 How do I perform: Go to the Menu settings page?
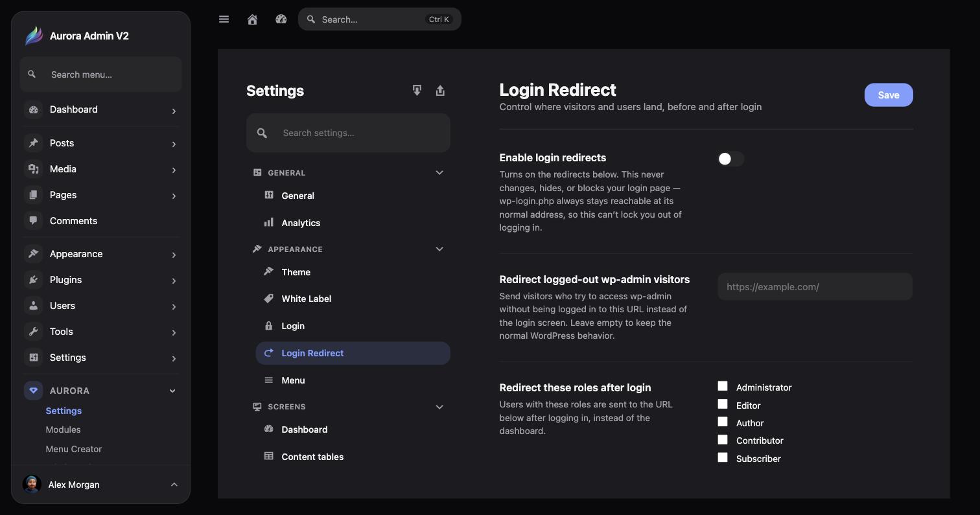[353, 380]
